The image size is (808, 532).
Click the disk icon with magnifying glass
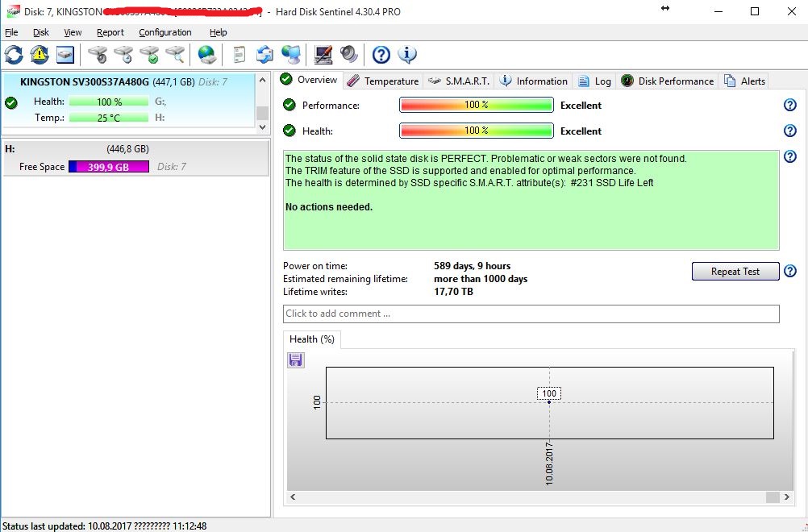175,54
